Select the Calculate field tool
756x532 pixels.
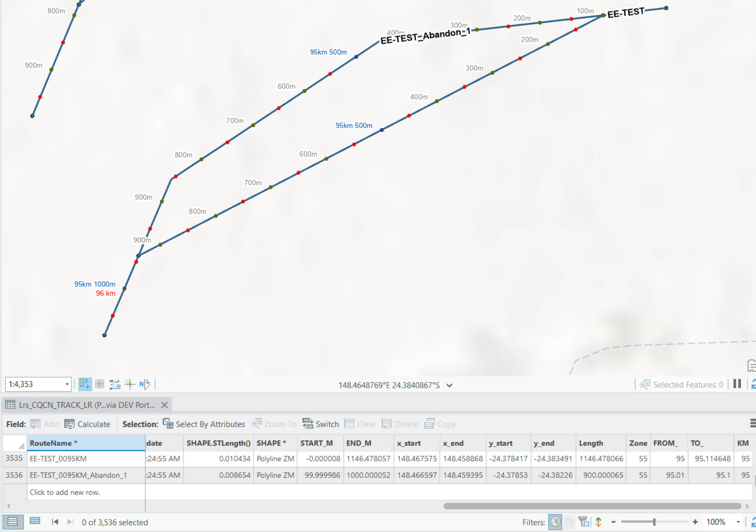coord(87,424)
